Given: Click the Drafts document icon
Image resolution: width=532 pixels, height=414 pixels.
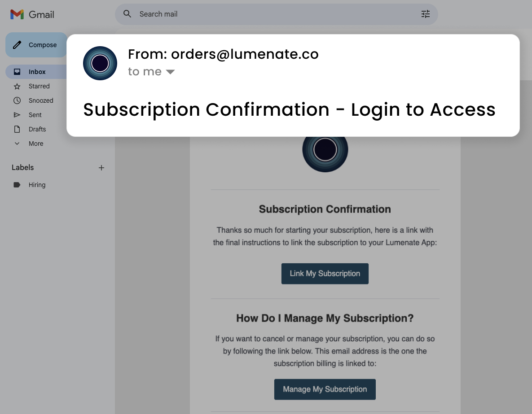Looking at the screenshot, I should click(x=17, y=129).
